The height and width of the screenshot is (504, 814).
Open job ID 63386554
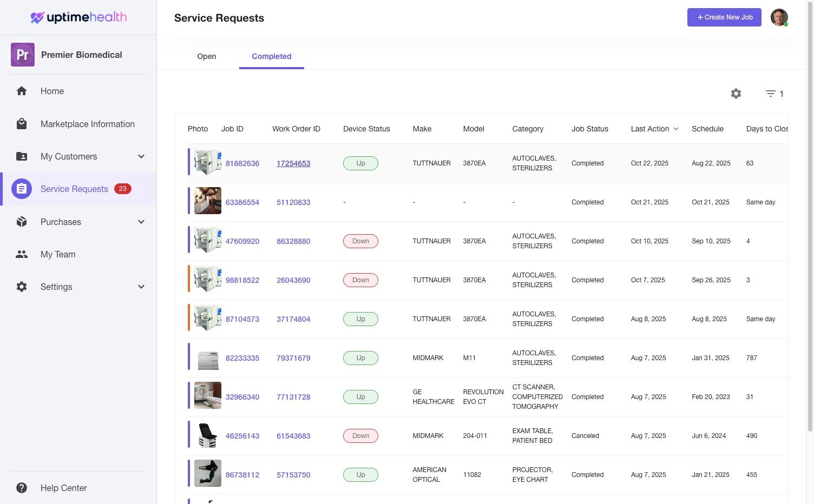tap(242, 202)
